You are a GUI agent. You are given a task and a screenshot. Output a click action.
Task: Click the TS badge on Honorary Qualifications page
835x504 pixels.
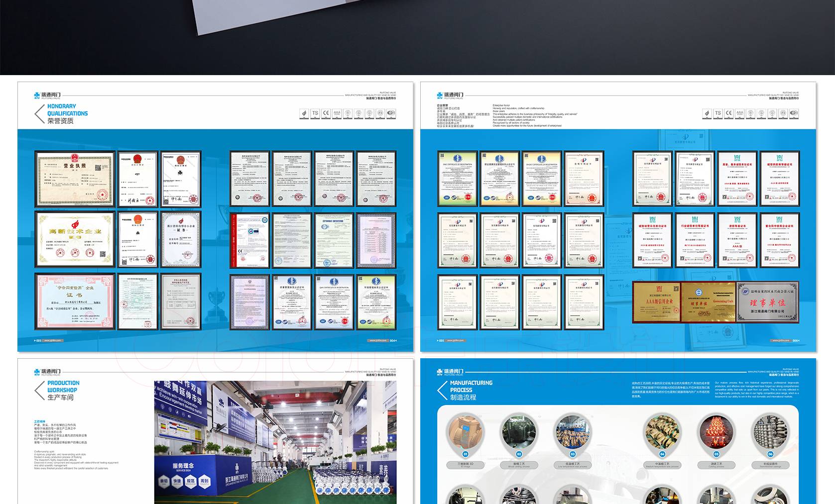[315, 113]
